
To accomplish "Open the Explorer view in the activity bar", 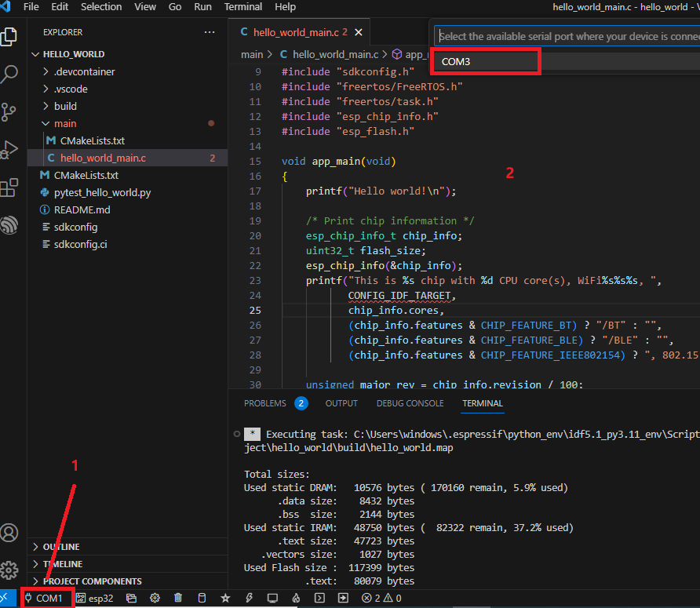I will click(9, 37).
